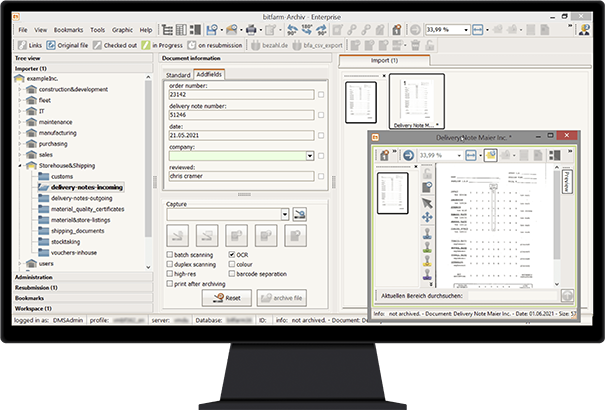Click the Checked out toolbar button
The height and width of the screenshot is (410, 605).
[x=115, y=45]
